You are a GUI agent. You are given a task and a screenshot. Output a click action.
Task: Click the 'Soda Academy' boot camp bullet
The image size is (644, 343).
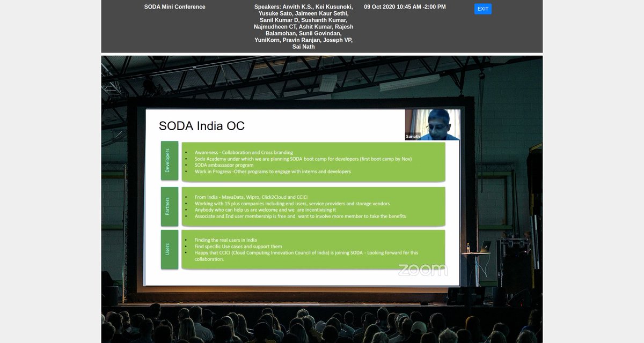[303, 159]
